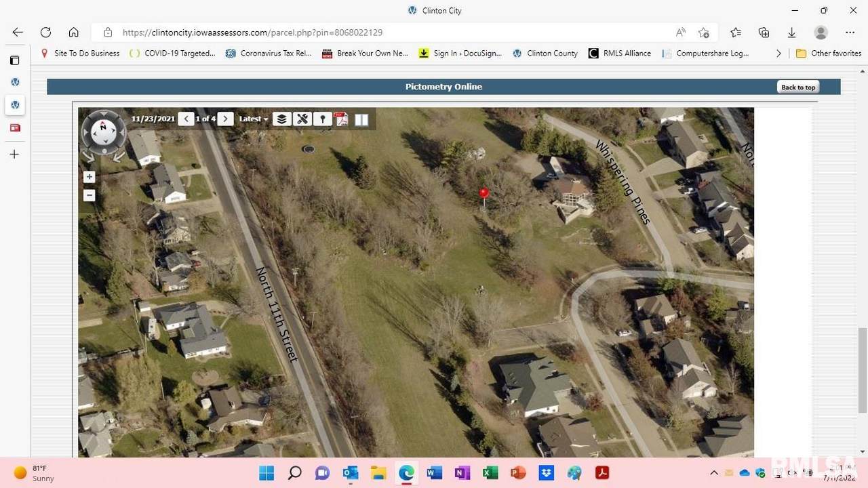The height and width of the screenshot is (488, 868).
Task: Open the Other favorites folder
Action: tap(828, 54)
